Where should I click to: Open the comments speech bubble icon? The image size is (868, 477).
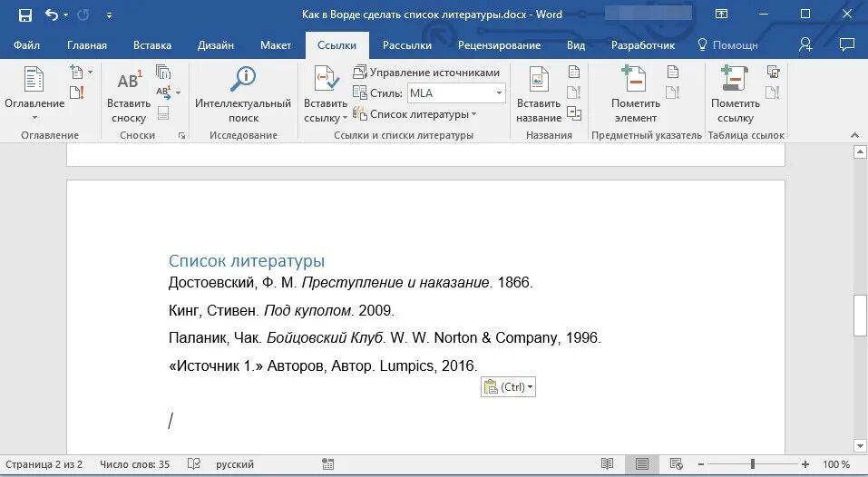point(847,44)
